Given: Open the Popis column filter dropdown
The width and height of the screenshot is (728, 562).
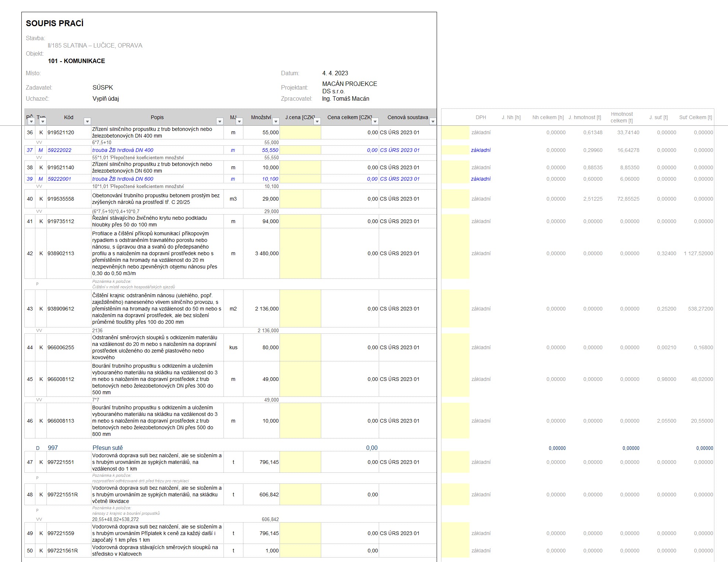Looking at the screenshot, I should pos(220,122).
